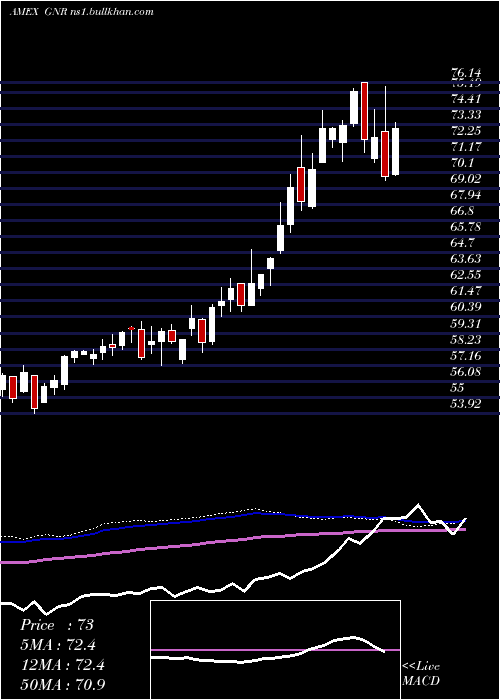500x700 pixels.
Task: Click the 55 price level label
Action: (458, 388)
